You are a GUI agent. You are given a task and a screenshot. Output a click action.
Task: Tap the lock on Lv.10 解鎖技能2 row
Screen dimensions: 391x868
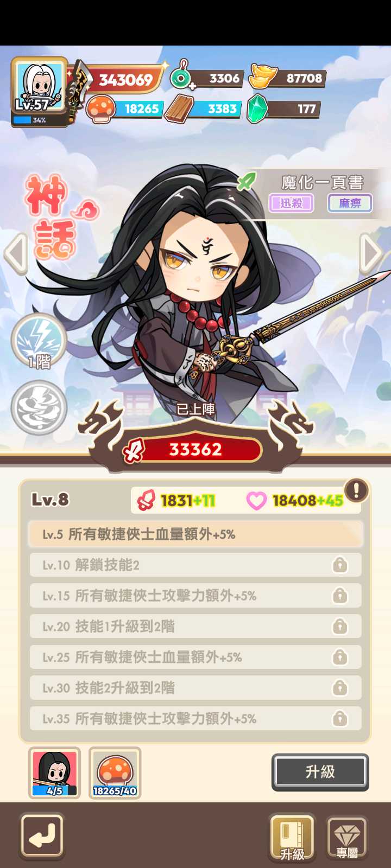340,565
